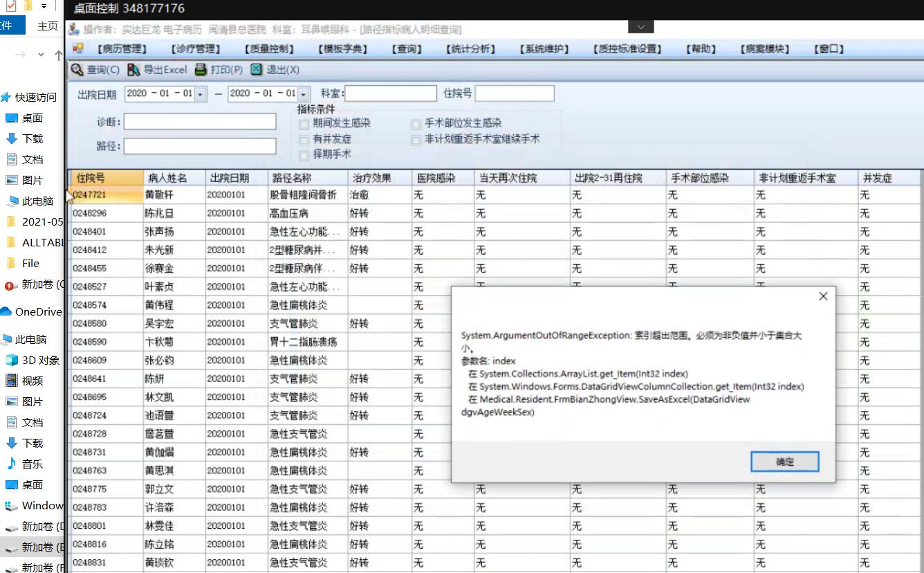The width and height of the screenshot is (924, 573).
Task: Close the exception dialog with the X
Action: [x=822, y=296]
